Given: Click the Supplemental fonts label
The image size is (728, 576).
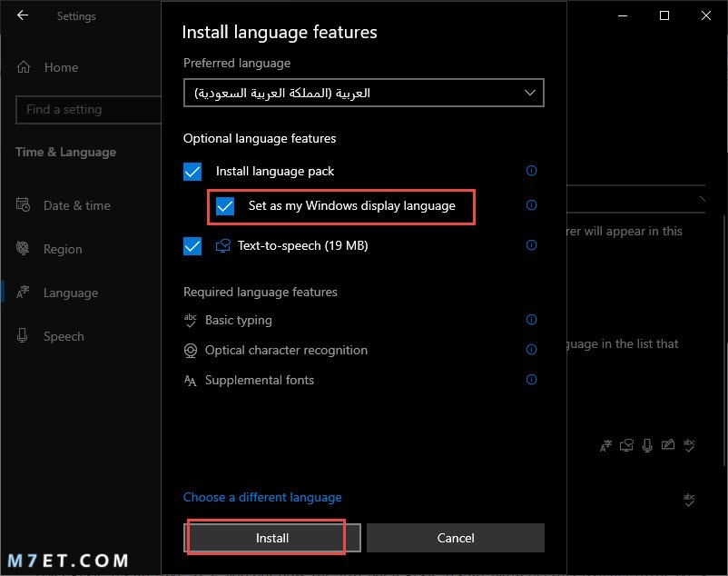Looking at the screenshot, I should [260, 380].
